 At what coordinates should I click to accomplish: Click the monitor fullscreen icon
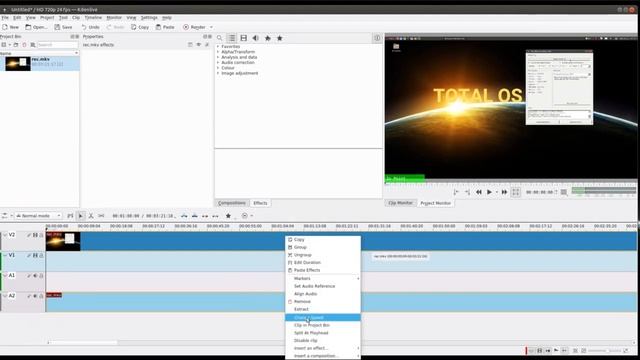point(516,192)
